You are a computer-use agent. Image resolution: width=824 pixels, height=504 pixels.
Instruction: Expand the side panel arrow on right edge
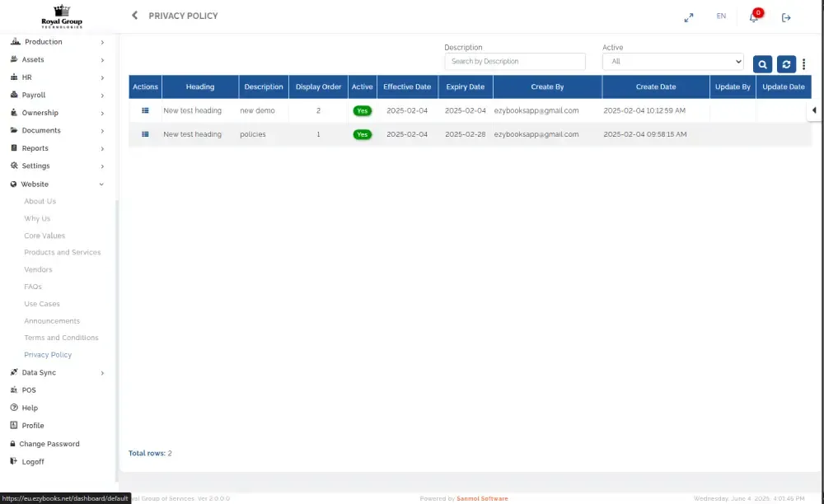pyautogui.click(x=814, y=110)
